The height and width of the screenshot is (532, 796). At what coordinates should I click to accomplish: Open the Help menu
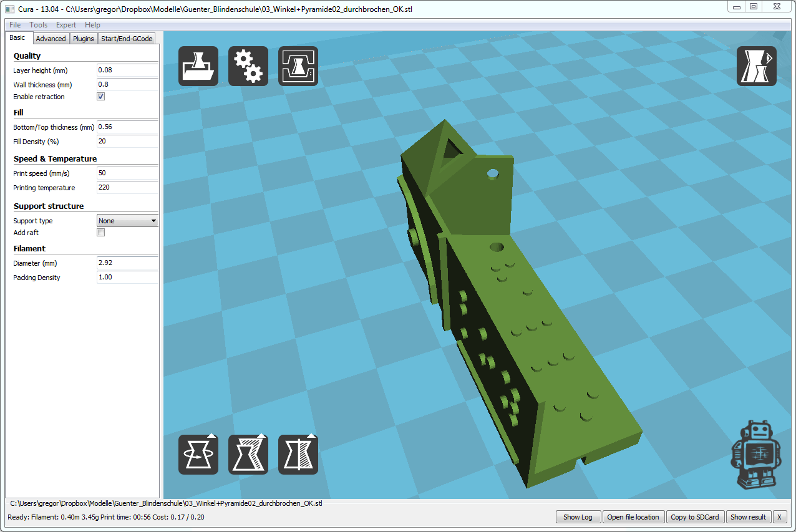point(92,25)
